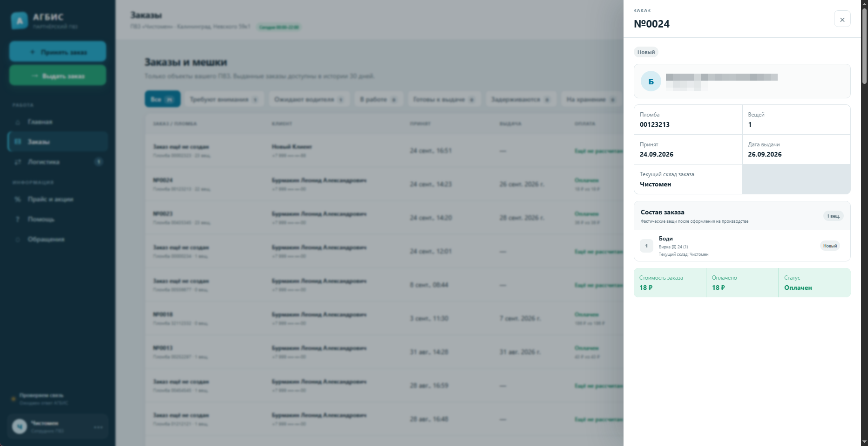
Task: Click the АГБИС logo icon
Action: [19, 21]
